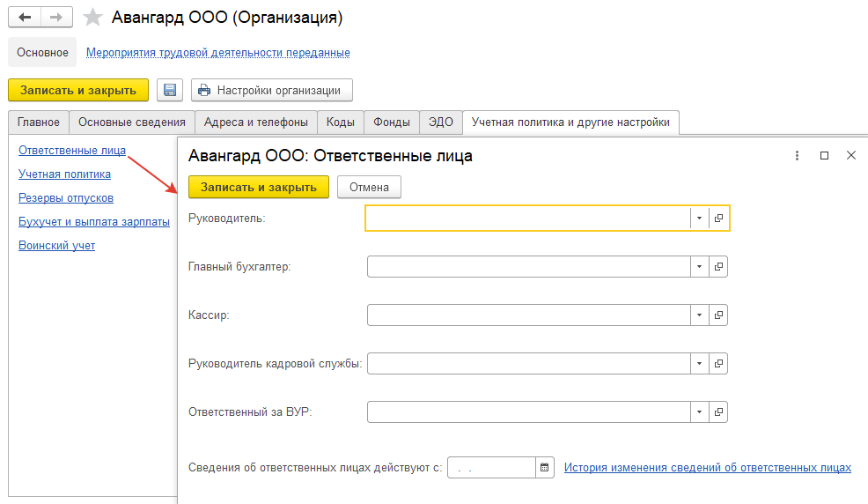Focus the Ответственный за ВУР input field
The image size is (868, 504).
pos(529,412)
